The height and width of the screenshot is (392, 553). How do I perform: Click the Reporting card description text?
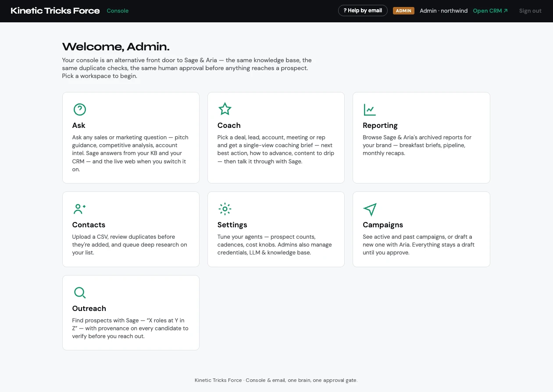tap(417, 145)
